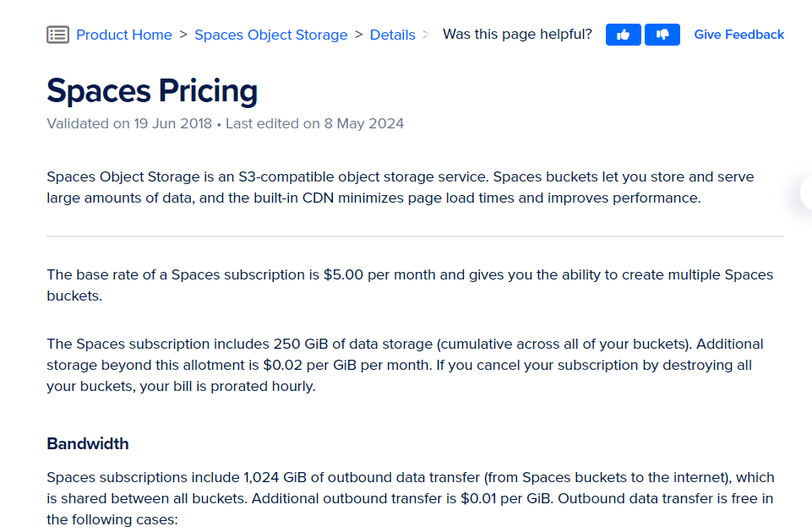Open the Give Feedback link
Image resolution: width=812 pixels, height=532 pixels.
[x=739, y=35]
